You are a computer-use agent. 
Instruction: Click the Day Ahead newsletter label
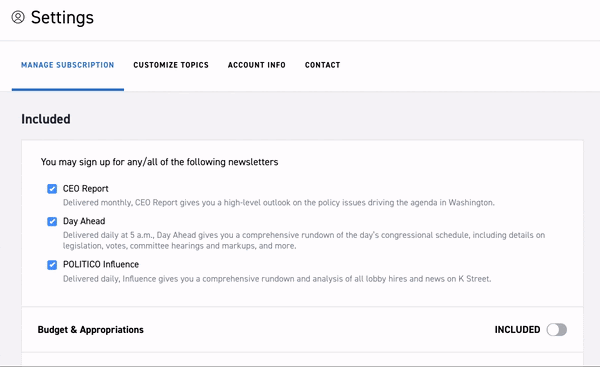click(x=84, y=221)
